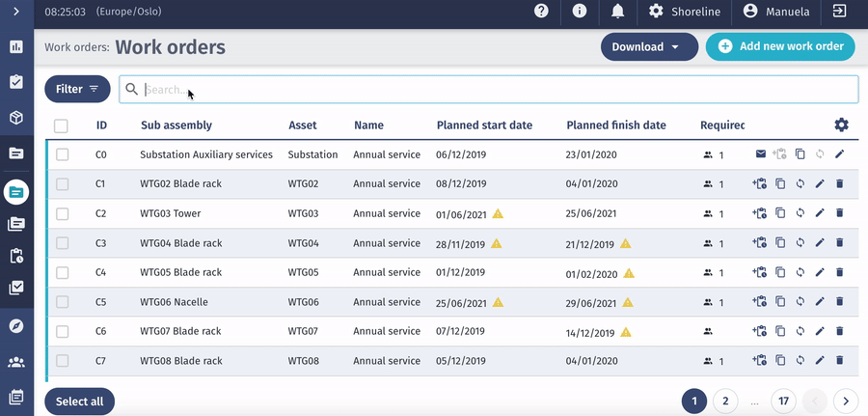Viewport: 868px width, 416px height.
Task: Open the notifications bell
Action: click(617, 11)
